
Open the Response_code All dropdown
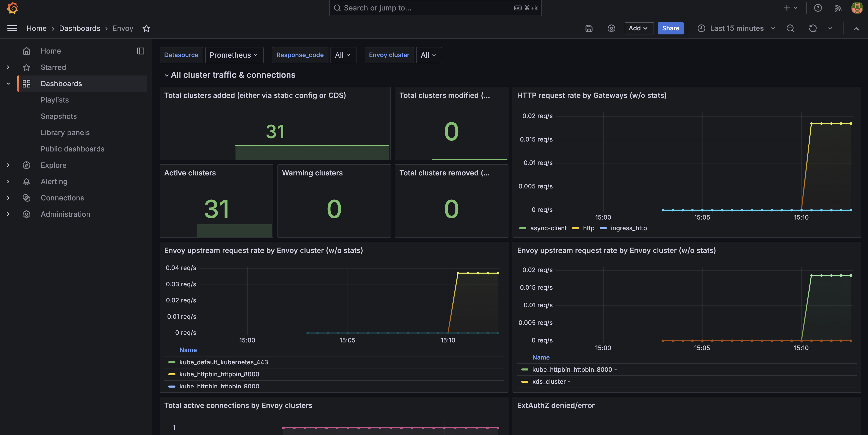click(343, 55)
